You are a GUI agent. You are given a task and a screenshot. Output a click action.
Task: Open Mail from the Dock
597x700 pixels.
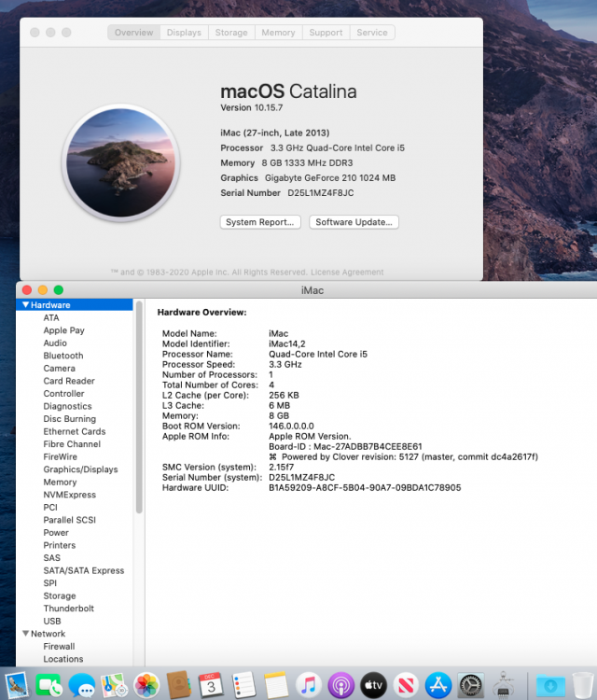coord(16,685)
